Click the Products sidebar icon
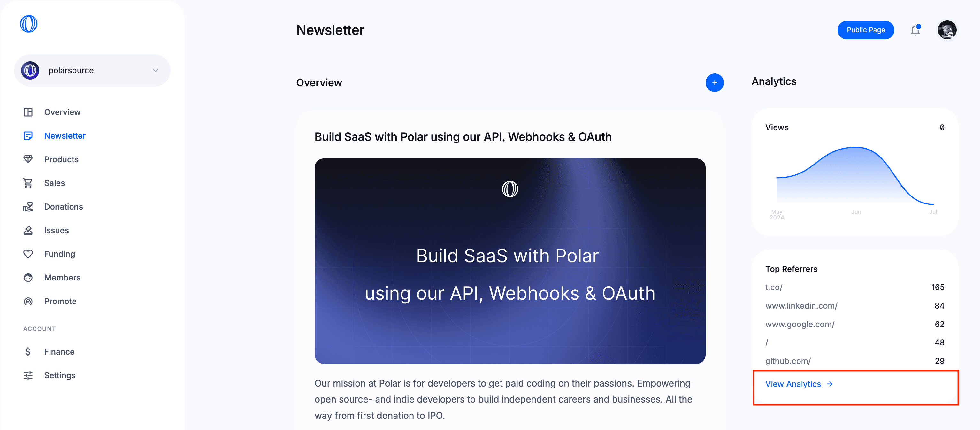 tap(29, 159)
